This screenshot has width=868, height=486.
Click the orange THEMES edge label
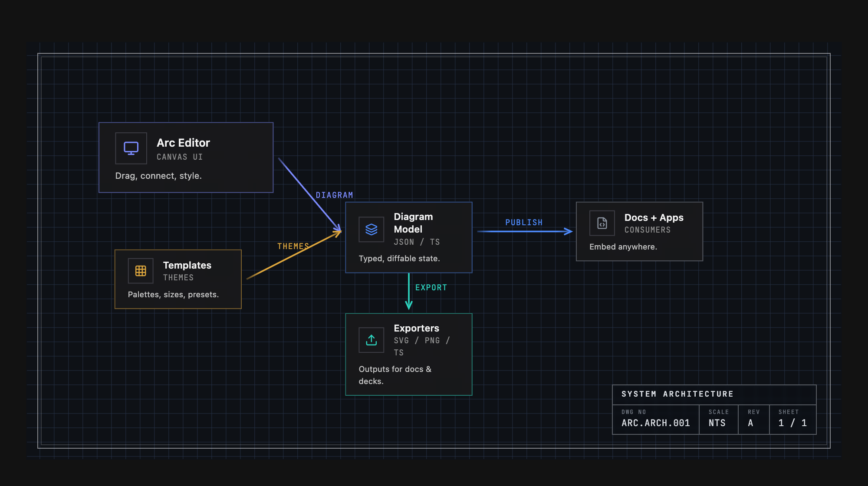pos(293,246)
